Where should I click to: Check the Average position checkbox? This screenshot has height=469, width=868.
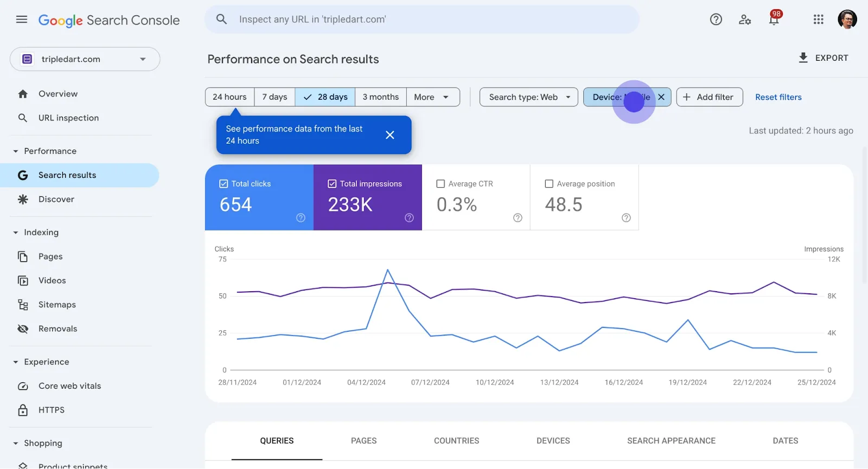coord(549,184)
